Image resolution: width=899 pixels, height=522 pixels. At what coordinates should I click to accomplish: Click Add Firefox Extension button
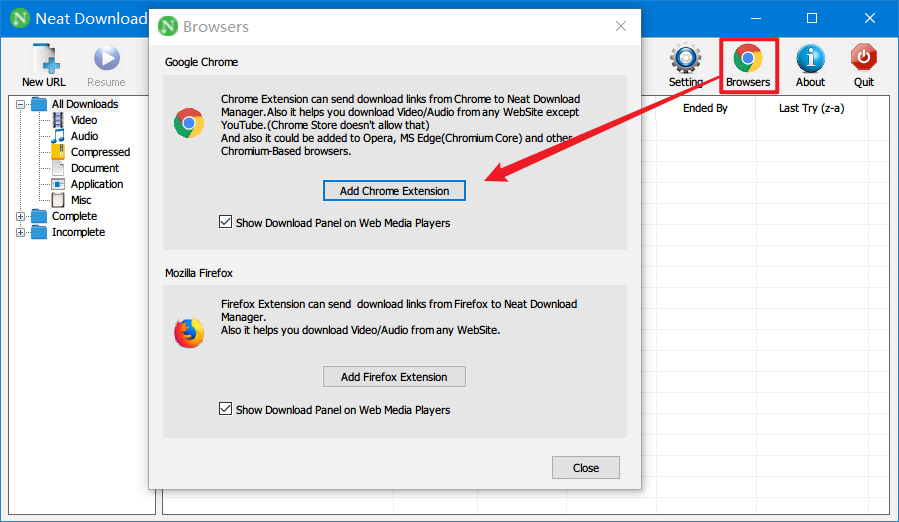pyautogui.click(x=394, y=377)
